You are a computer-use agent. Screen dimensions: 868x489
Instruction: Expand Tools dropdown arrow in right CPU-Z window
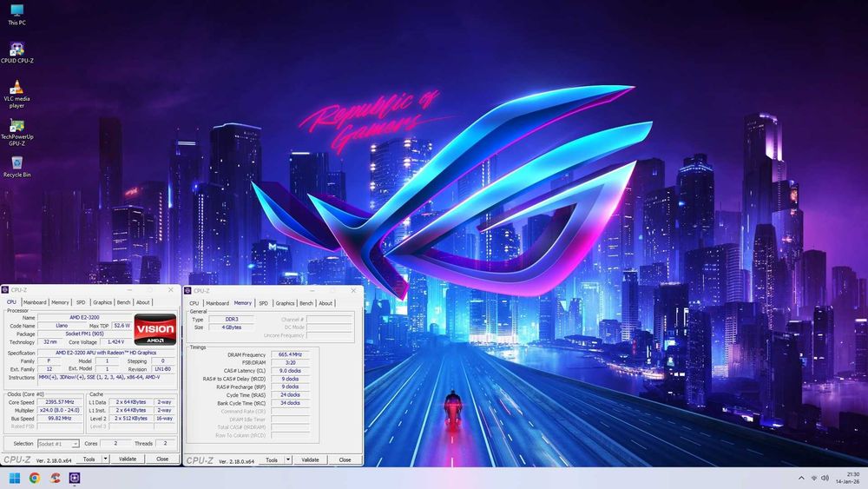pyautogui.click(x=288, y=460)
